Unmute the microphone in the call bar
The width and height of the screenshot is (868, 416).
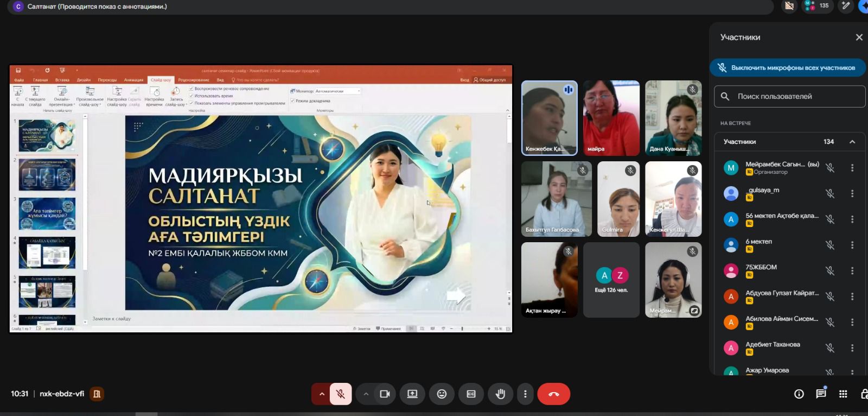(x=341, y=394)
